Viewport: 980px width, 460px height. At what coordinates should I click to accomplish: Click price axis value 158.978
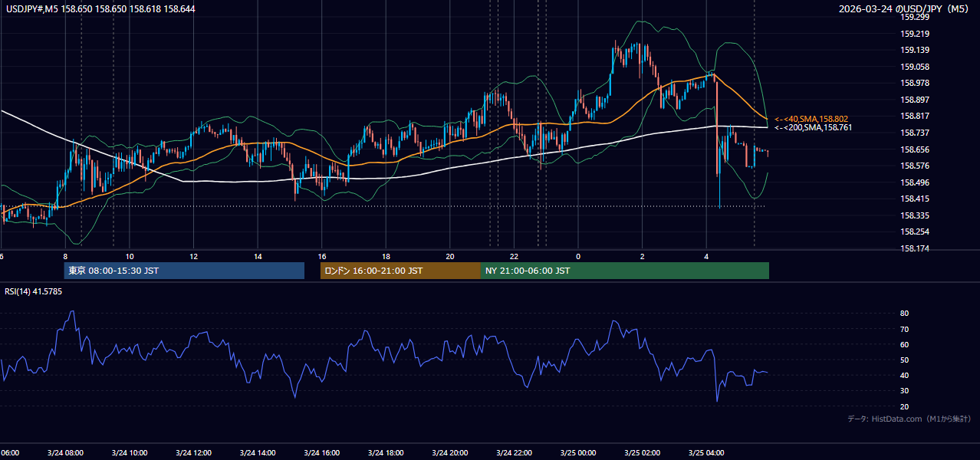click(916, 83)
